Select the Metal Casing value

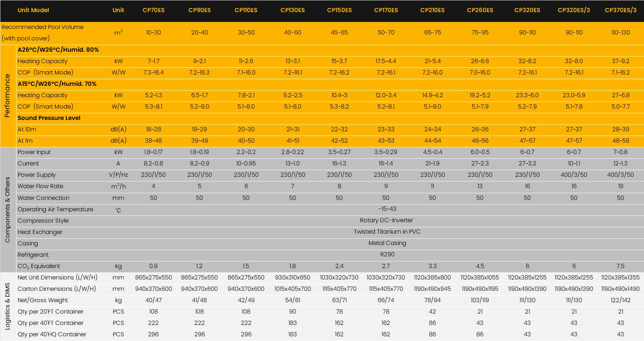tap(387, 243)
